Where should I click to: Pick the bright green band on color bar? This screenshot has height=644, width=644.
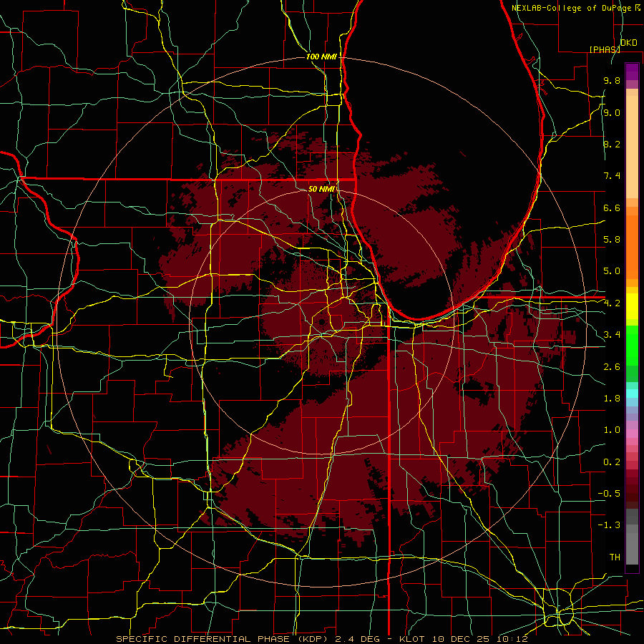tap(632, 346)
